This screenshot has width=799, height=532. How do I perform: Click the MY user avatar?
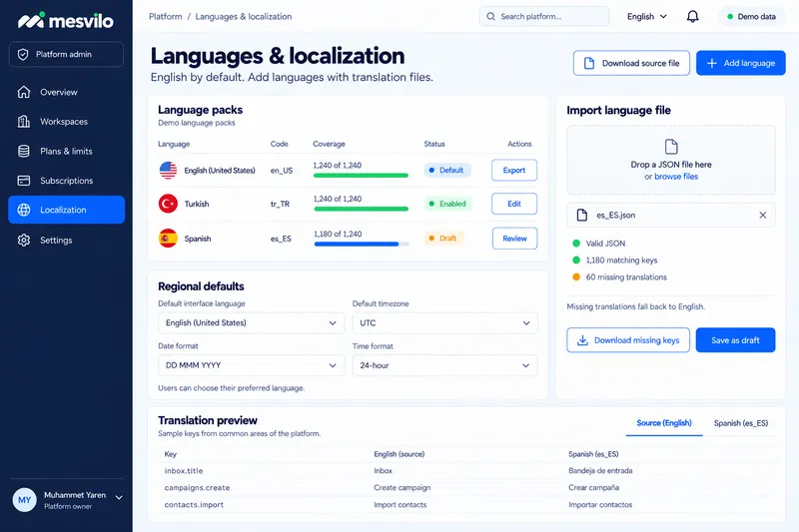tap(24, 500)
